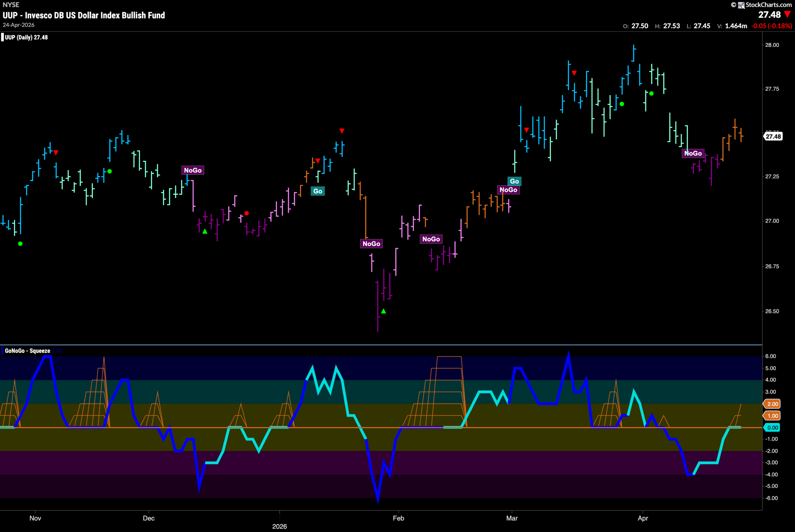This screenshot has width=795, height=532.
Task: Click the green dot below late October bars
Action: pyautogui.click(x=20, y=243)
